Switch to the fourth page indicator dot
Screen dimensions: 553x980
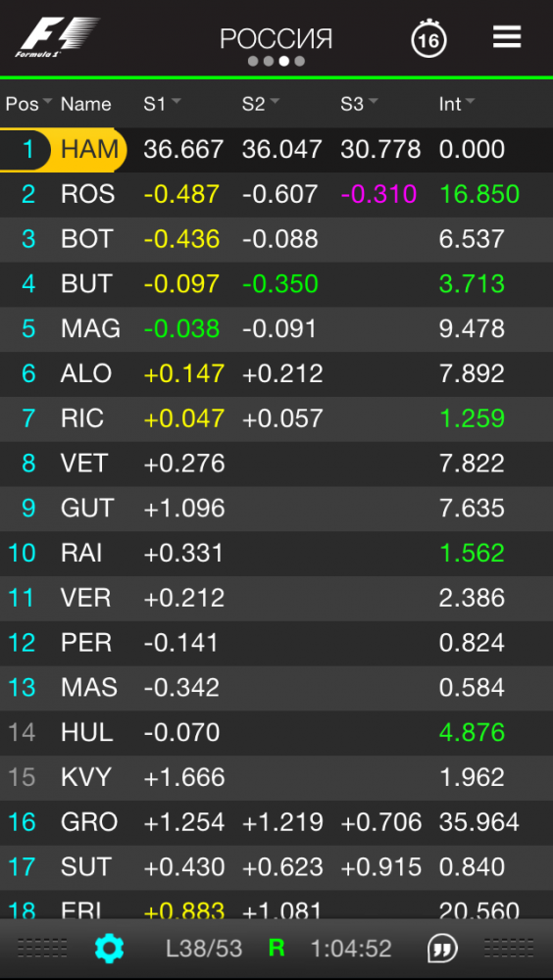click(300, 61)
